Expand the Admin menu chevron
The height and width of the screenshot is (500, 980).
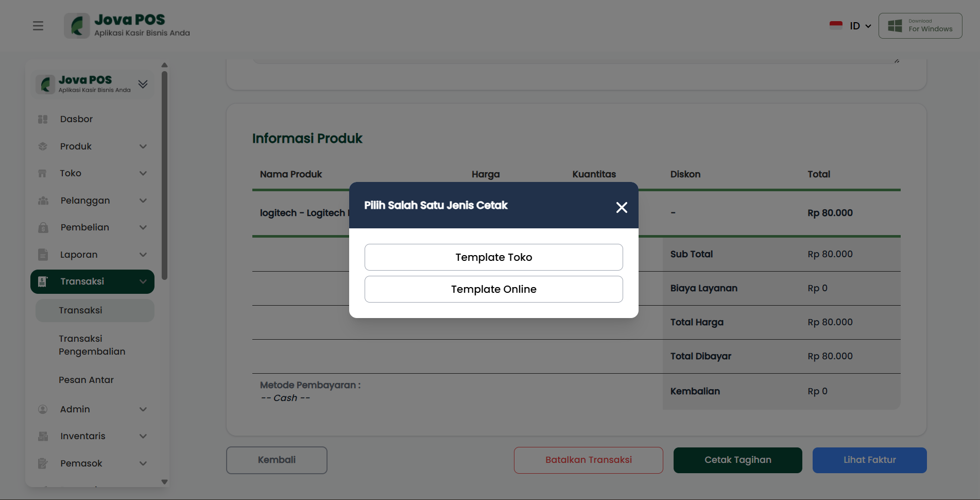tap(143, 409)
